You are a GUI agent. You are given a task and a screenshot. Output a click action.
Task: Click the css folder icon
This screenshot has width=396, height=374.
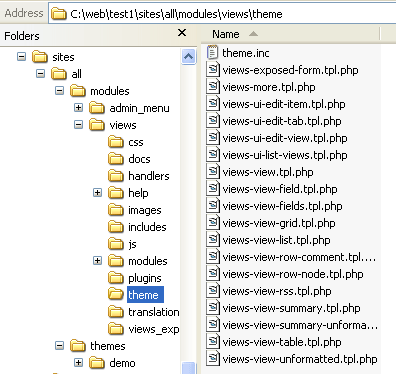point(116,142)
